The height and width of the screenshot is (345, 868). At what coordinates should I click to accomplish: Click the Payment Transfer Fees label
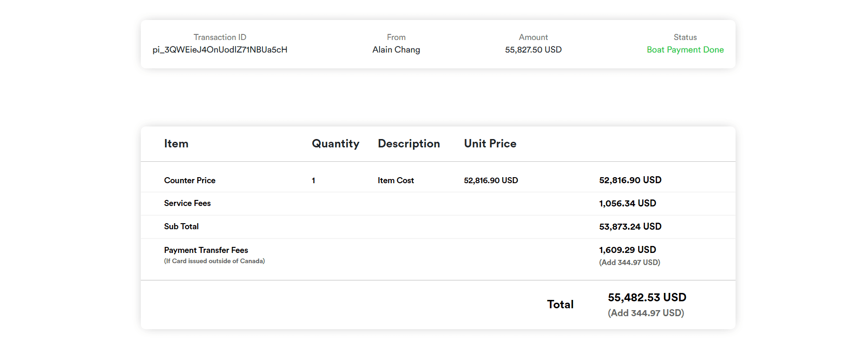click(x=206, y=250)
